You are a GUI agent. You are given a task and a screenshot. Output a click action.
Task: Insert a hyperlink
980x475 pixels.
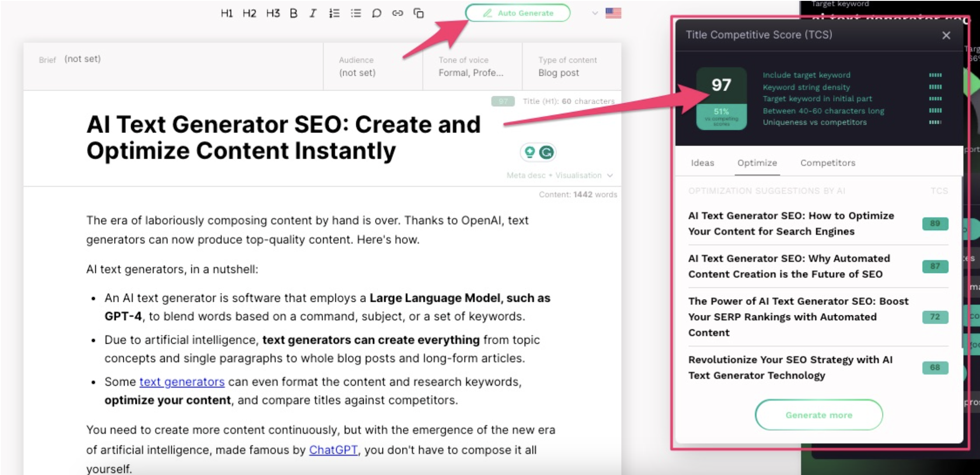398,13
